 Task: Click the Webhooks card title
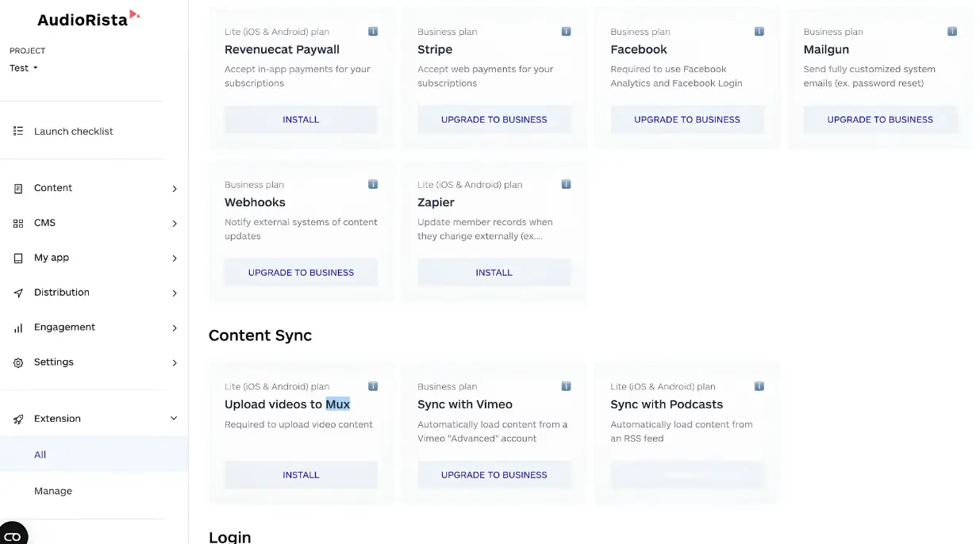[255, 202]
